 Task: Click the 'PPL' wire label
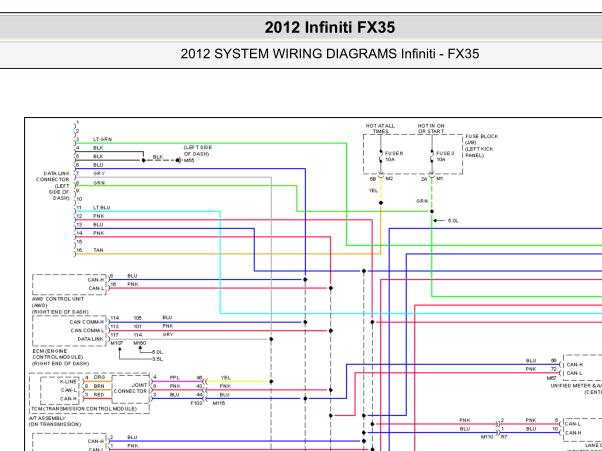(174, 378)
